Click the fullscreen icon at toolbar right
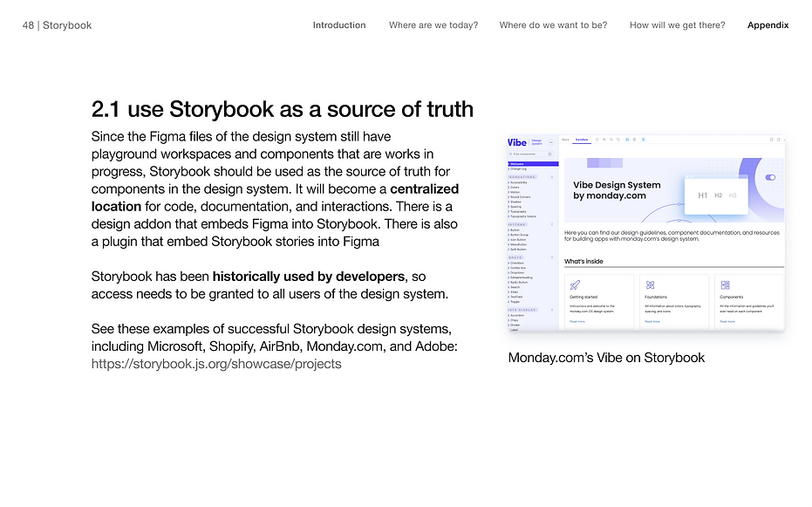This screenshot has height=507, width=812. point(771,140)
